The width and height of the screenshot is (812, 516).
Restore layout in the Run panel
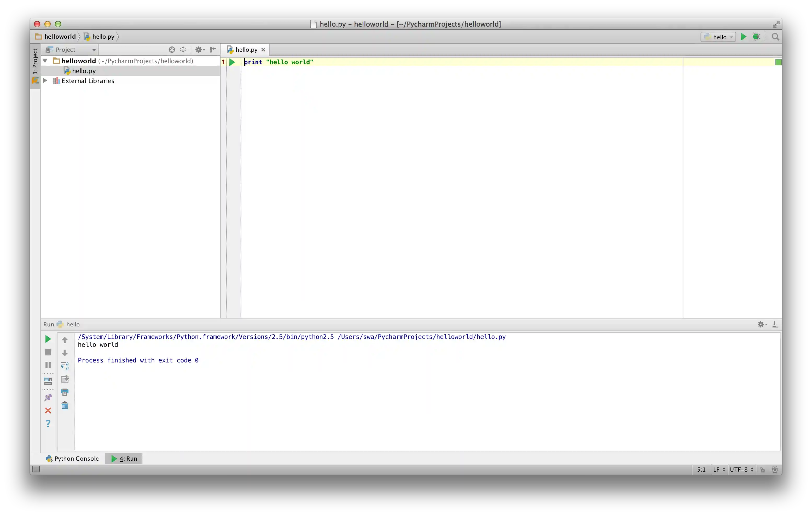pos(48,381)
